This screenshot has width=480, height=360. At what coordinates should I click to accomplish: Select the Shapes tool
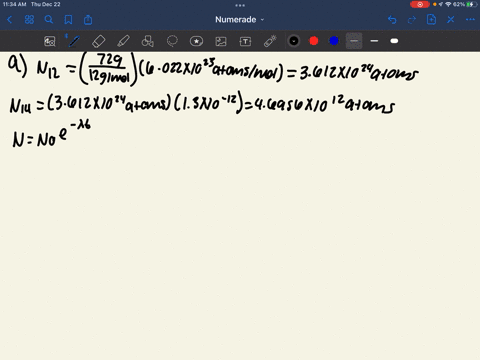pos(147,41)
